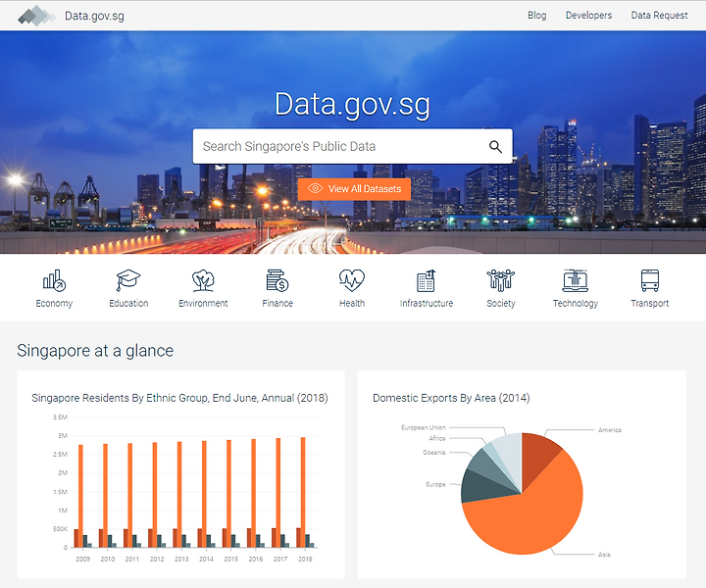Screen dimensions: 706x588
Task: Click the Data.gov.sg header title text
Action: point(94,17)
